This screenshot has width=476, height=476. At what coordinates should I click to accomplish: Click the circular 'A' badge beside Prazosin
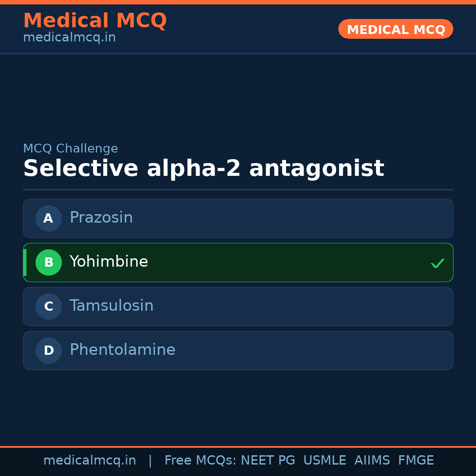point(48,218)
